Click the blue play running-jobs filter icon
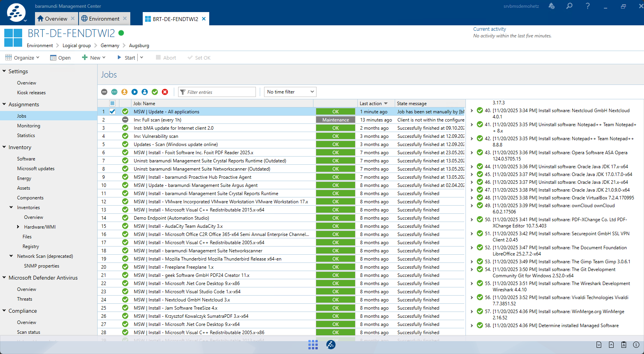Image resolution: width=644 pixels, height=354 pixels. coord(135,92)
